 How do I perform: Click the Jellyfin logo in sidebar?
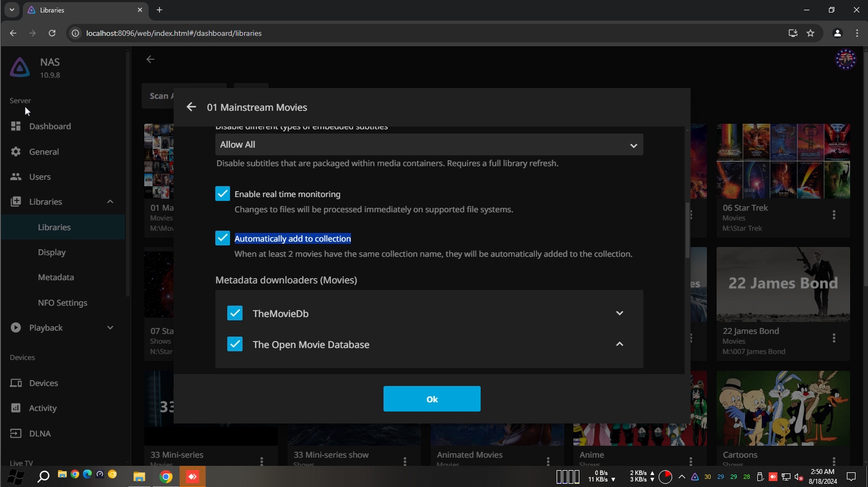[x=20, y=67]
